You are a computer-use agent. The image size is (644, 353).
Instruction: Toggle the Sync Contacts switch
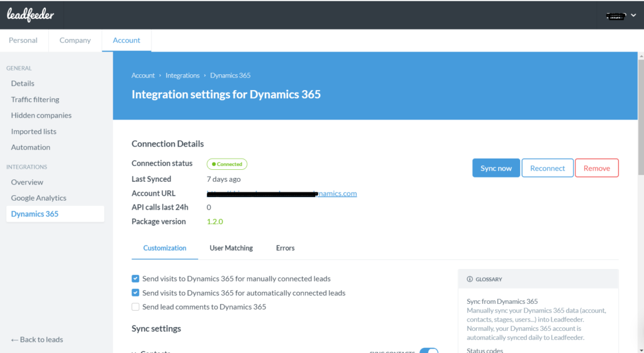(429, 350)
